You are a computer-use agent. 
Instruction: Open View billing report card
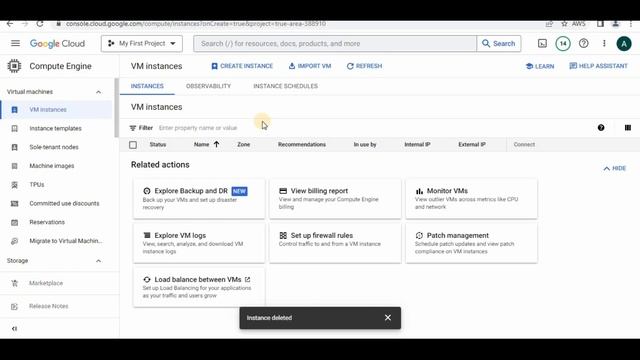[335, 199]
